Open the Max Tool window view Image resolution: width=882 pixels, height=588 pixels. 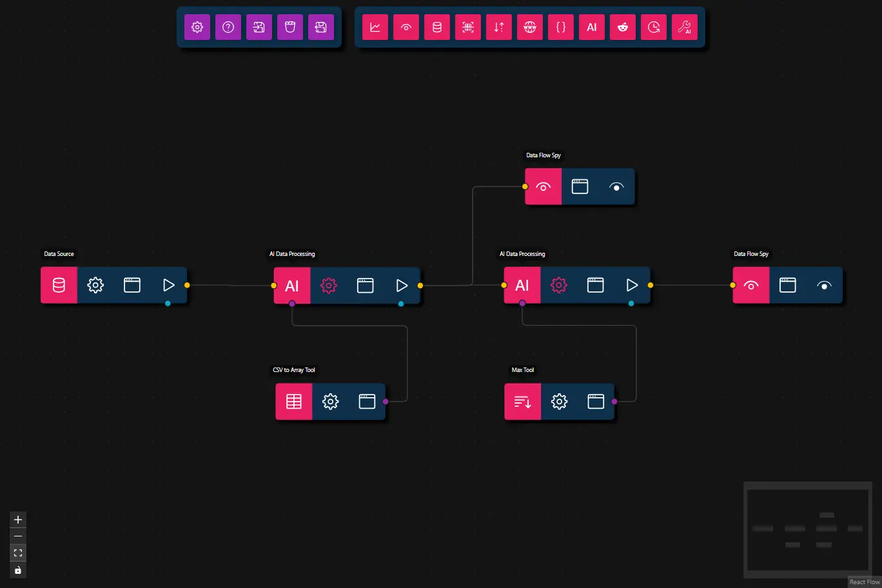pos(595,401)
